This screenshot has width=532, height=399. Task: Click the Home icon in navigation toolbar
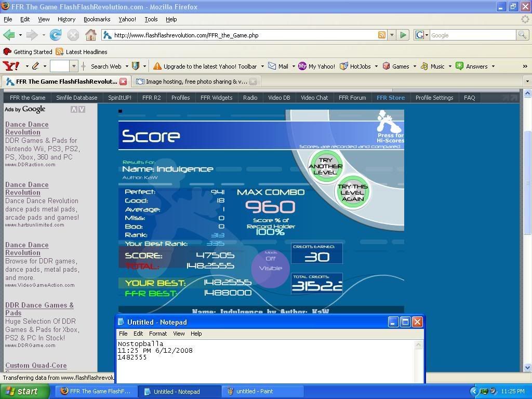point(90,35)
